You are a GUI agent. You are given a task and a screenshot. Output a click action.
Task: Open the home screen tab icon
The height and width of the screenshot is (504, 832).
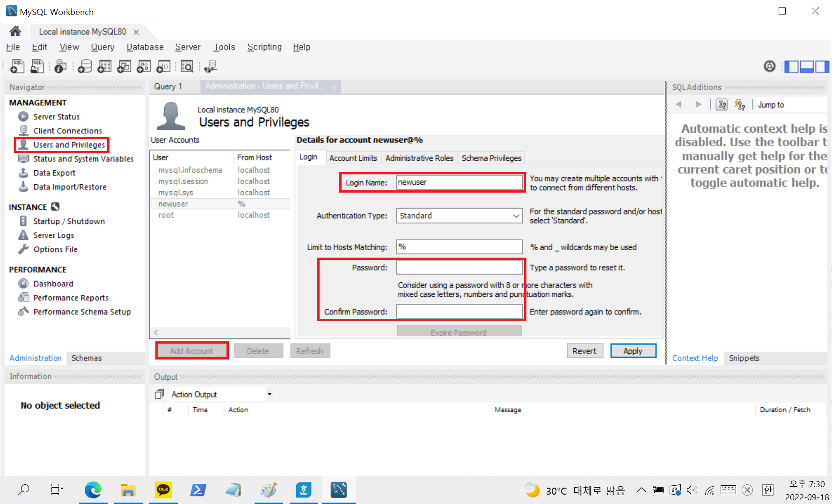[x=15, y=31]
